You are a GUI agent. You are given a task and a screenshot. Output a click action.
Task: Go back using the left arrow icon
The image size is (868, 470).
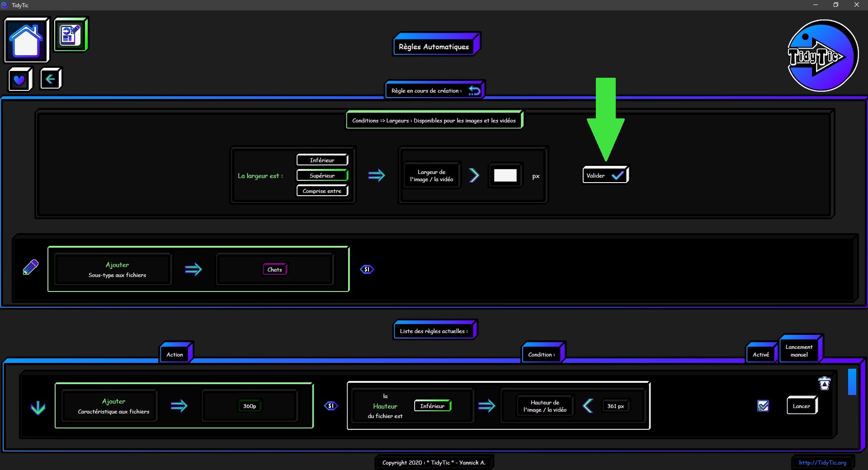click(51, 80)
